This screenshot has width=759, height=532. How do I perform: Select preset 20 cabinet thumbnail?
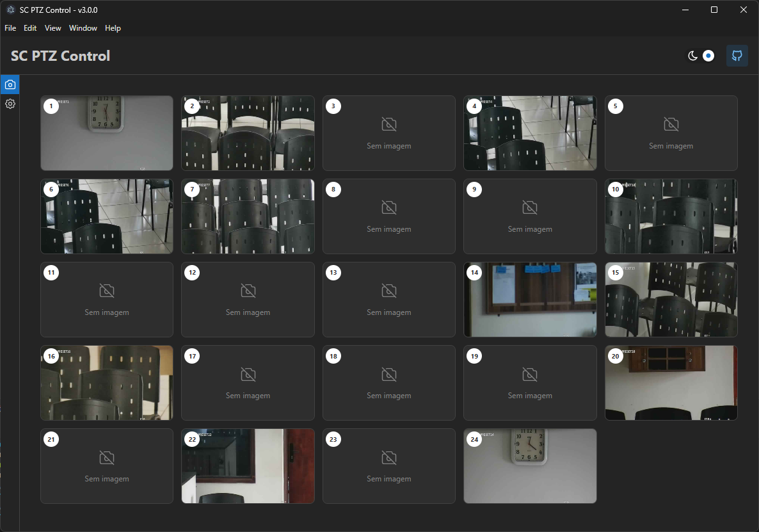point(671,383)
